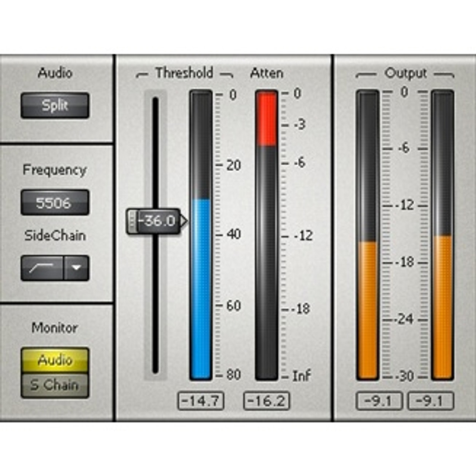Viewport: 476px width, 476px height.
Task: Click the Output section label
Action: pos(405,73)
